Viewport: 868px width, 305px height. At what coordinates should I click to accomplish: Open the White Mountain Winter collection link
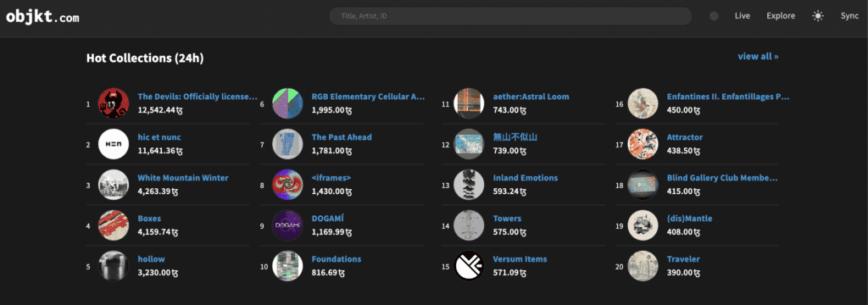click(183, 178)
